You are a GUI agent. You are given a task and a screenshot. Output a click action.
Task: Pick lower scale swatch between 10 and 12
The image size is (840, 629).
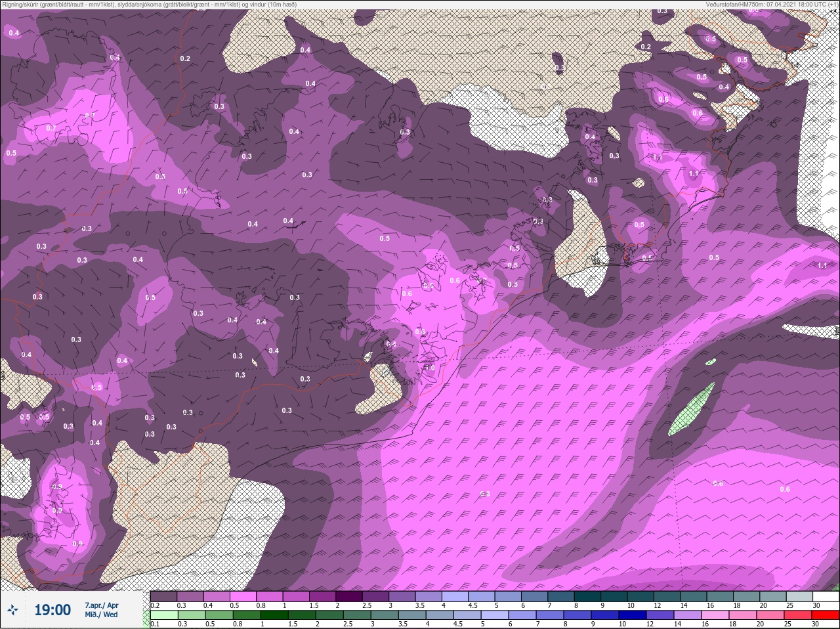[x=633, y=615]
